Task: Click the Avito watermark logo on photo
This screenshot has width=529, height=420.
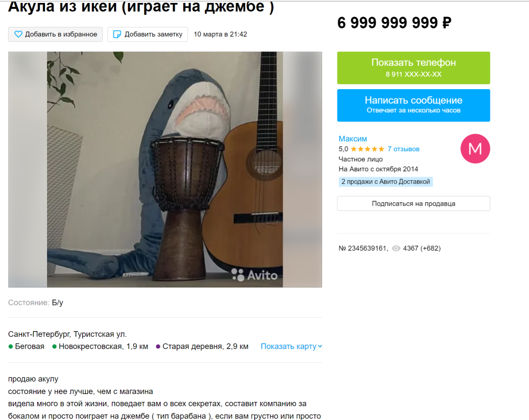Action: 255,275
